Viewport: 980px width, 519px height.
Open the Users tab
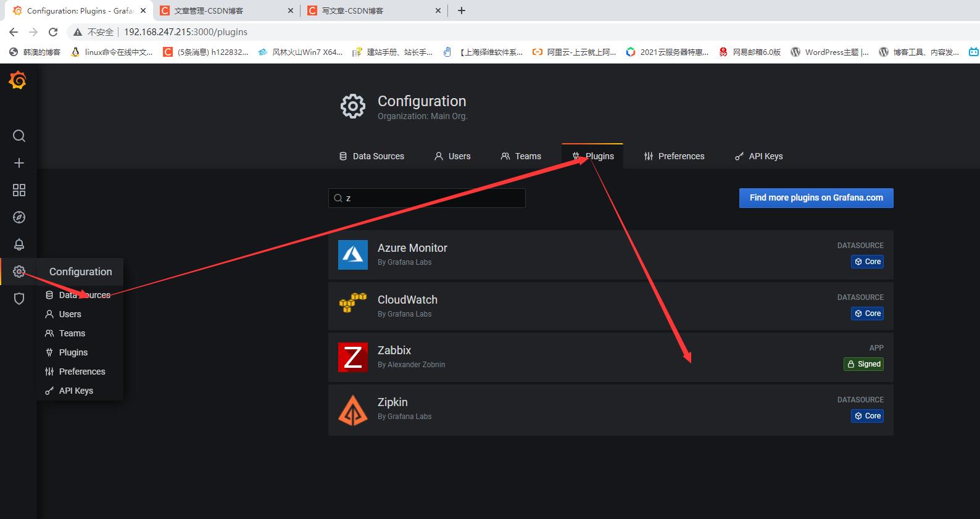(x=452, y=156)
